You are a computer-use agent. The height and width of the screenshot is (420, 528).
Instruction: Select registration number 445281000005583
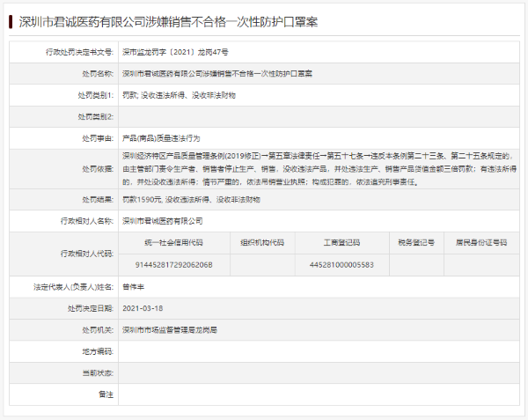(341, 265)
